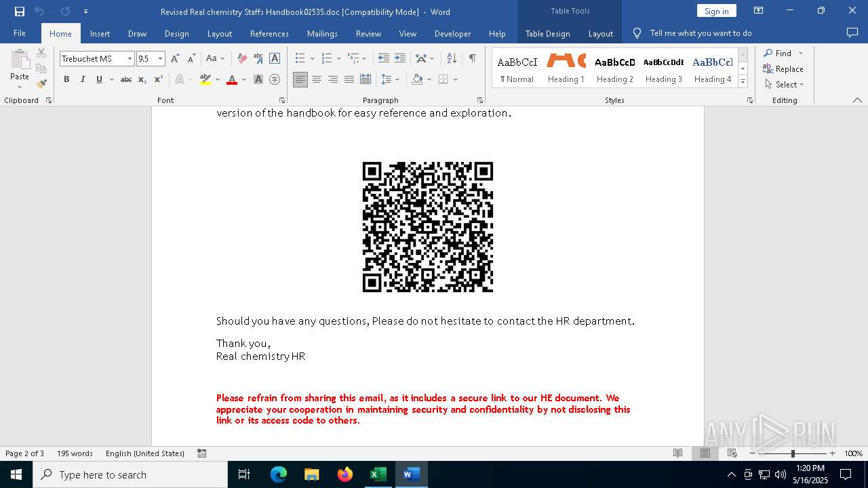Open the Select dropdown in Editing
This screenshot has height=488, width=868.
pos(784,84)
